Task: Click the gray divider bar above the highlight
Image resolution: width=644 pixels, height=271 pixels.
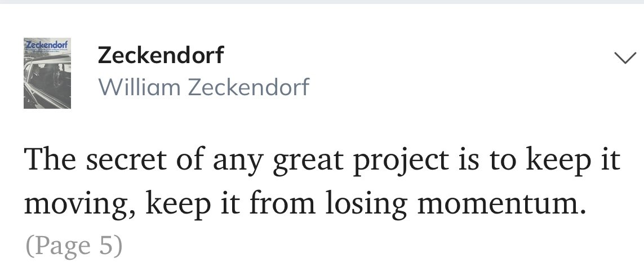Action: coord(322,2)
